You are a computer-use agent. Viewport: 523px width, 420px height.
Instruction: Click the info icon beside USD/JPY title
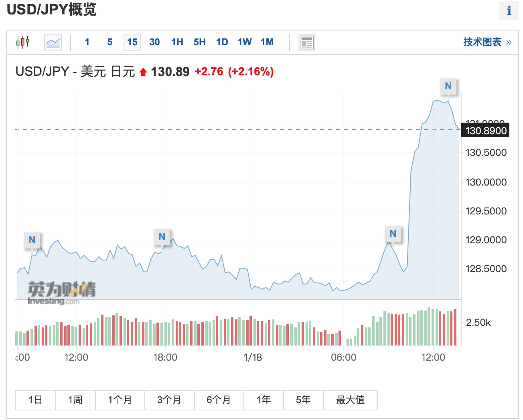pos(509,10)
